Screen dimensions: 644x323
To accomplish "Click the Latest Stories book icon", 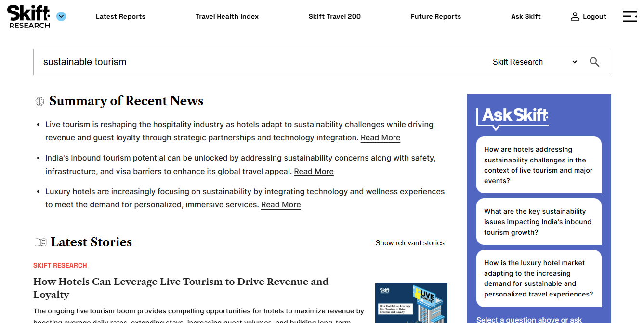I will [40, 242].
